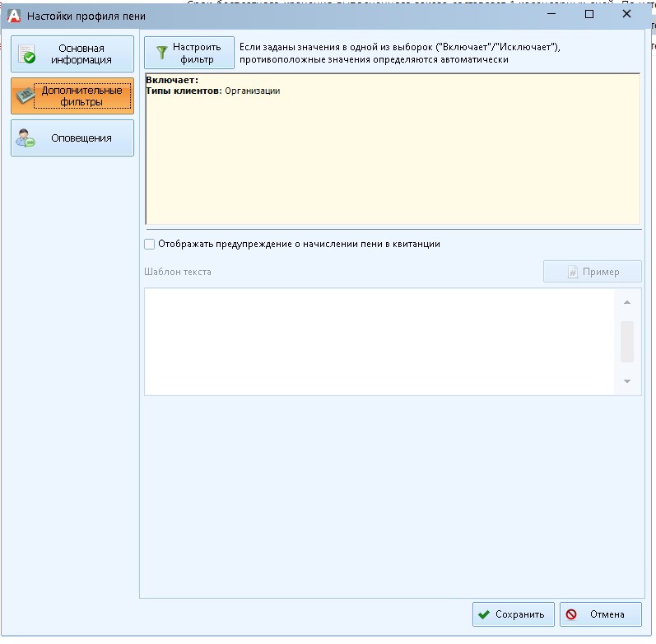The height and width of the screenshot is (644, 656).
Task: Click the money icon on Дополнительные фильтры
Action: tap(27, 96)
